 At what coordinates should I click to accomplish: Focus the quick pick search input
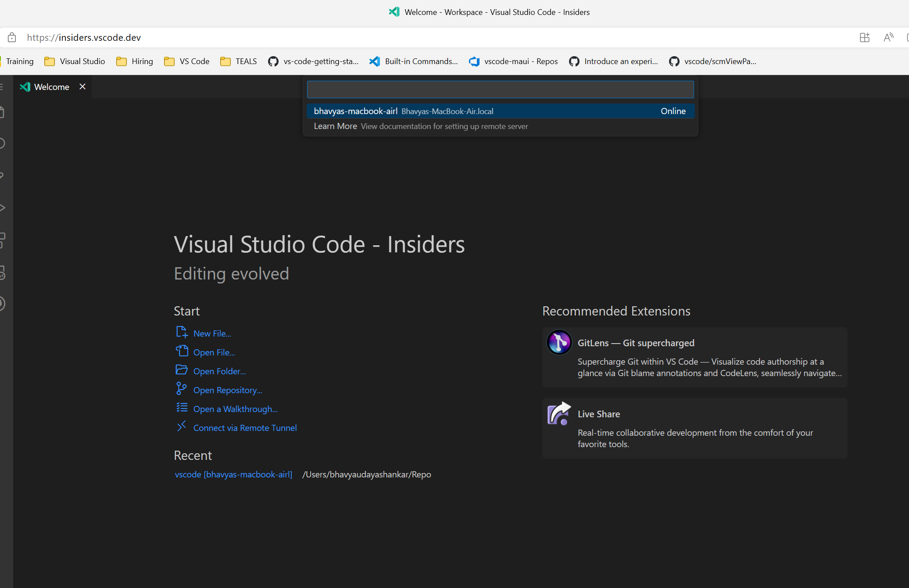pyautogui.click(x=500, y=90)
